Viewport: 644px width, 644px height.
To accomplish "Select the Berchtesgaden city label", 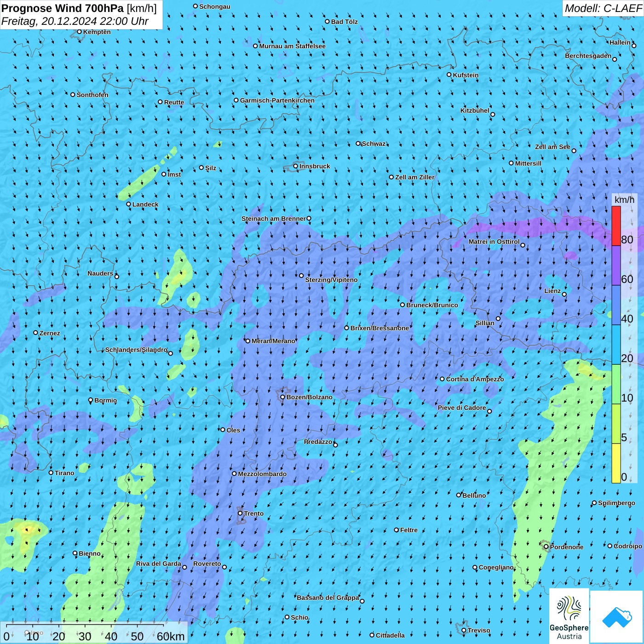I will click(x=588, y=56).
